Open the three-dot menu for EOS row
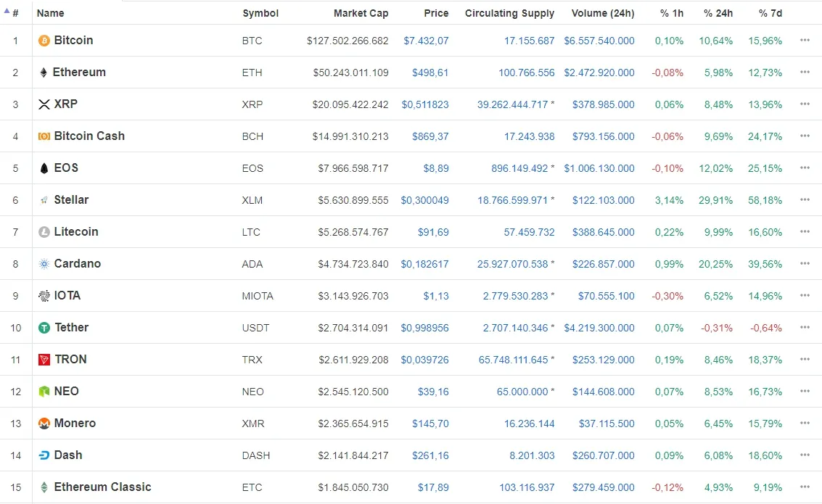 805,168
